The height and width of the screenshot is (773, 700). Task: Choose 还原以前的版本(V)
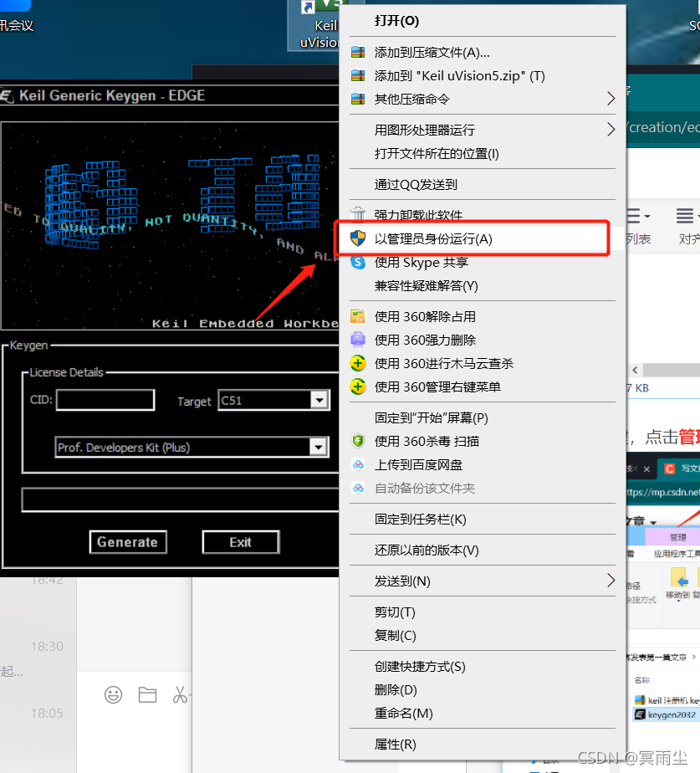tap(483, 550)
